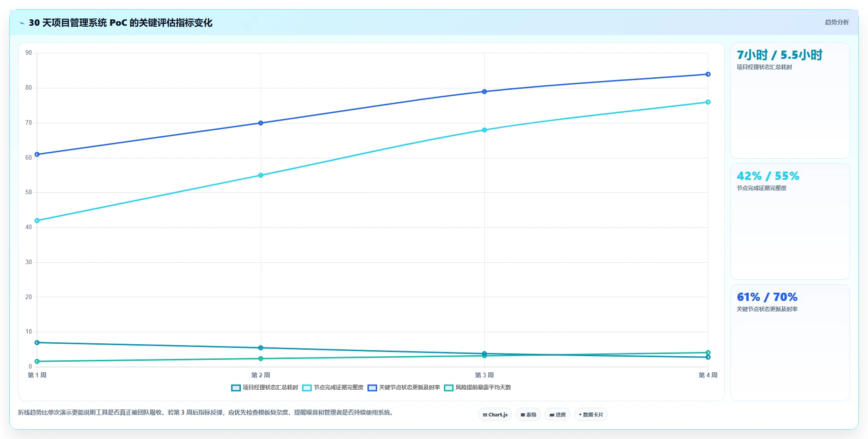Viewport: 868px width, 439px height.
Task: Click the 第 1 周 x-axis label
Action: [37, 375]
